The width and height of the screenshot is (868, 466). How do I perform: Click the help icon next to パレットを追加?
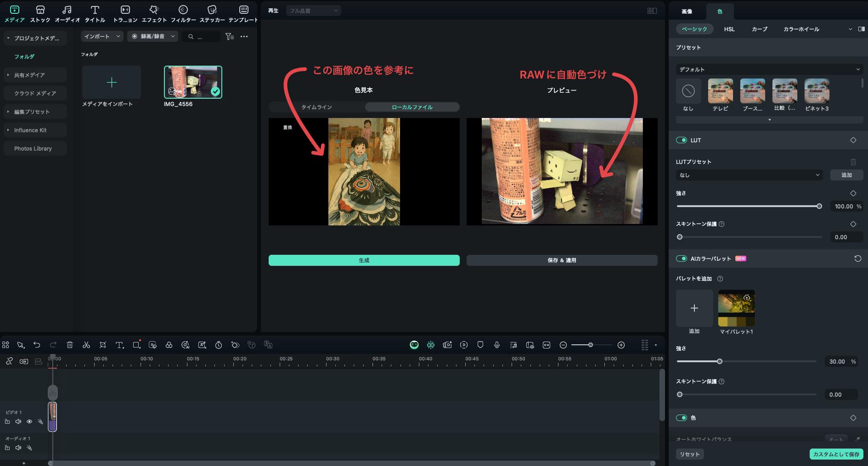pos(720,279)
